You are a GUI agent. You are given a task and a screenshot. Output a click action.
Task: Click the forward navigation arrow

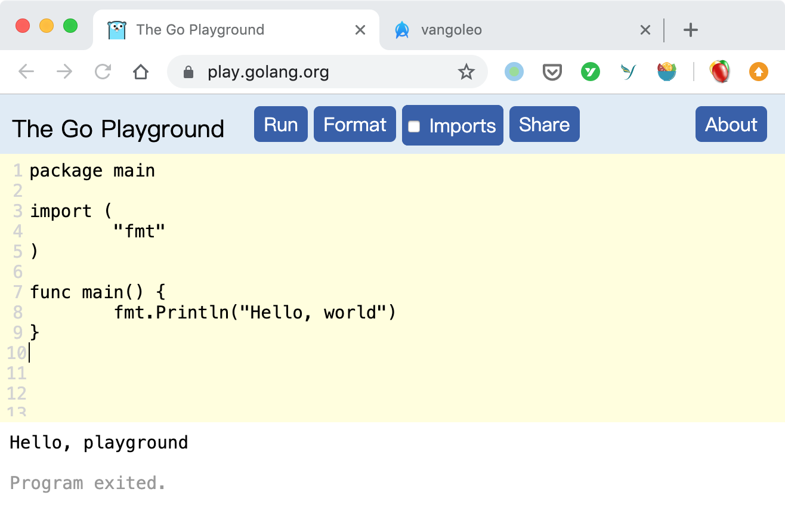click(64, 72)
